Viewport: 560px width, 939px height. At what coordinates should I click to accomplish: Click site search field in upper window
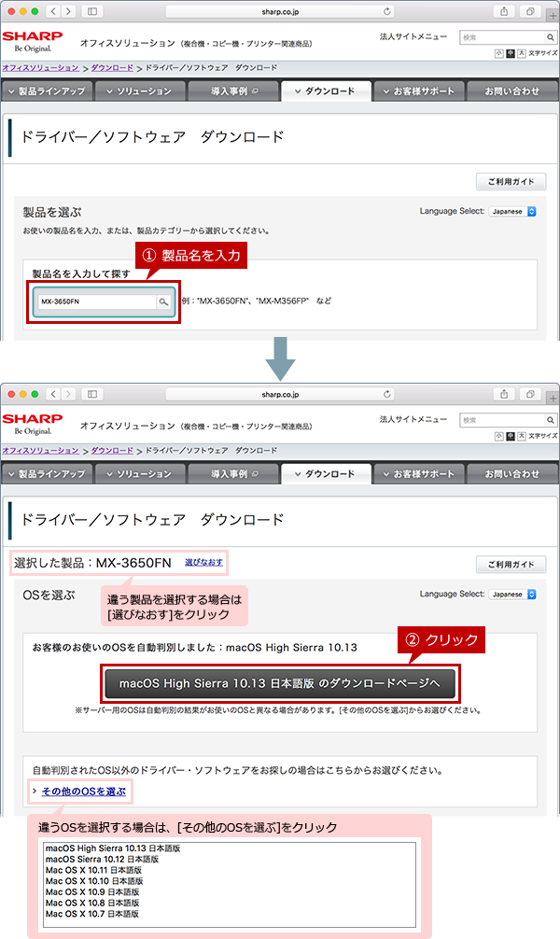502,37
